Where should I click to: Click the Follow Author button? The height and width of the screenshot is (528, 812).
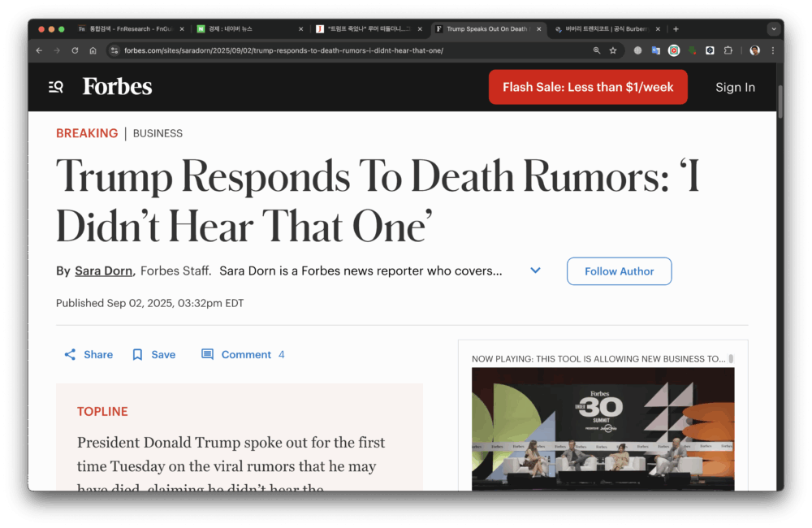(x=619, y=271)
